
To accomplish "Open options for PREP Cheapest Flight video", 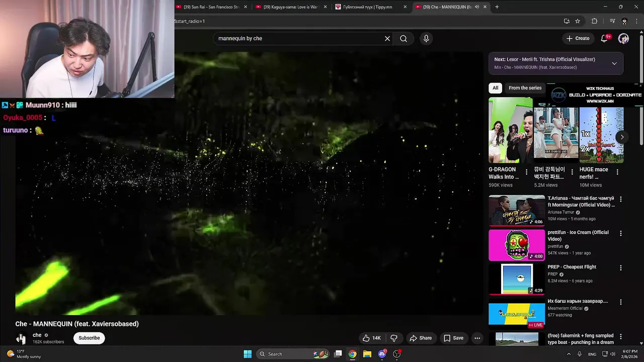I will pos(621,268).
